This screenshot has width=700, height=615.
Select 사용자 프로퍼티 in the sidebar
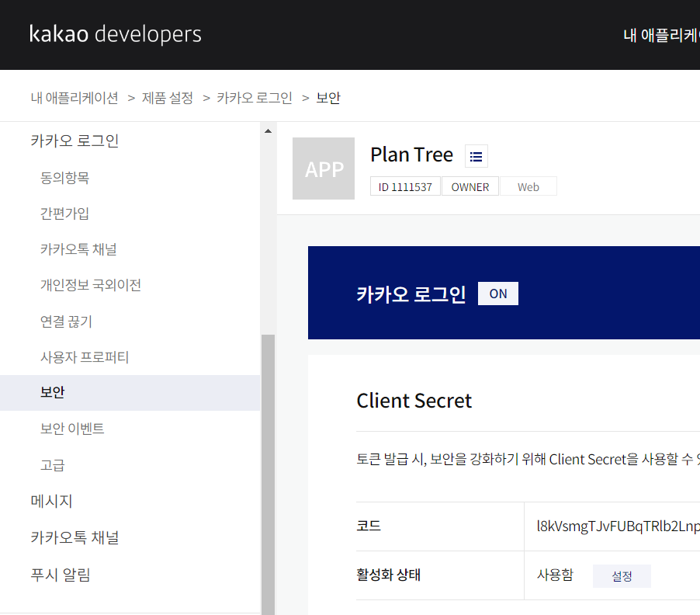[85, 357]
